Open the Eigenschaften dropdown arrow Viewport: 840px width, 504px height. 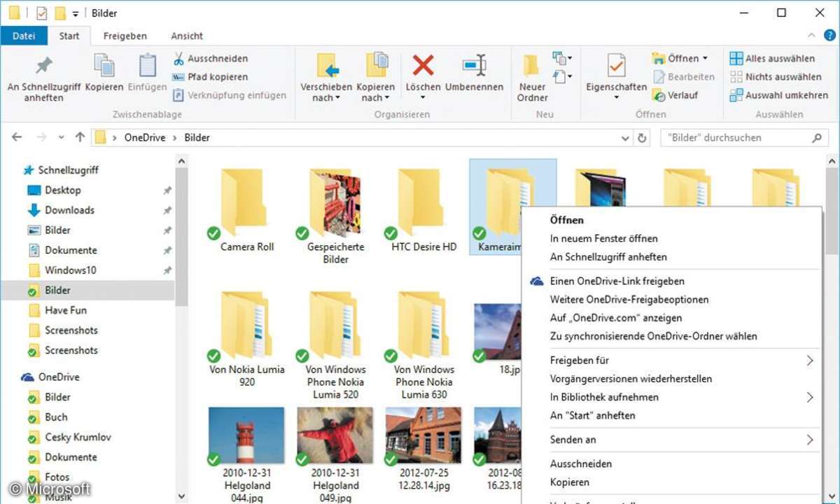coord(616,98)
